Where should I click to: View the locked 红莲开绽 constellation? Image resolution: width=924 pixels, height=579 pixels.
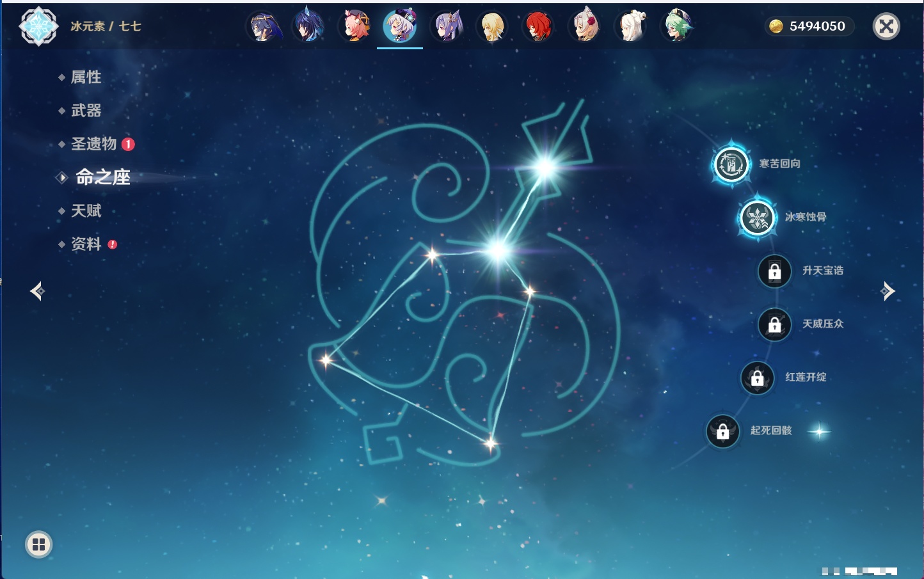pyautogui.click(x=757, y=377)
